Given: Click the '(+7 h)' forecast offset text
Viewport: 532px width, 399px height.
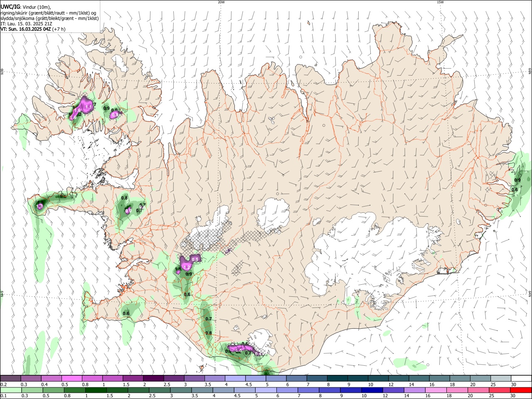Looking at the screenshot, I should coord(59,30).
